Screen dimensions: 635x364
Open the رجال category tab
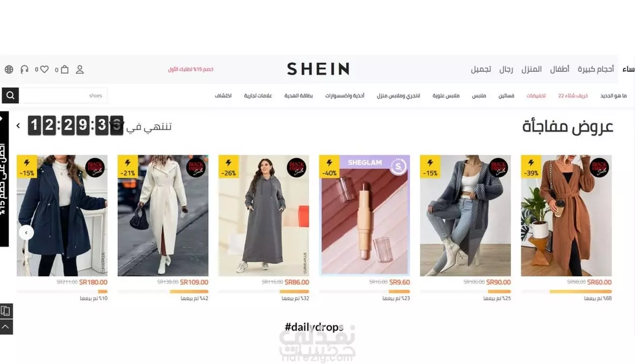[506, 69]
